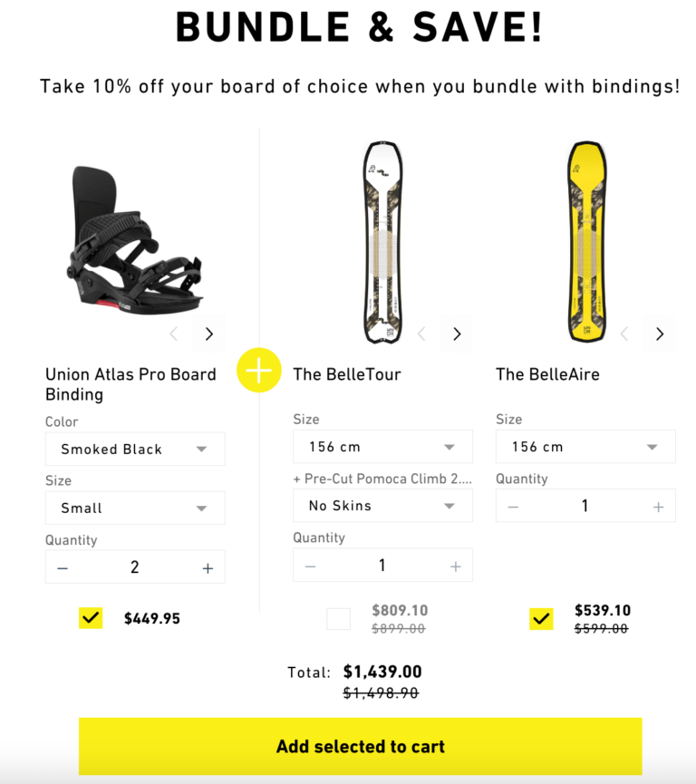
Task: Click the previous arrow on The BelleTour image
Action: coord(421,334)
